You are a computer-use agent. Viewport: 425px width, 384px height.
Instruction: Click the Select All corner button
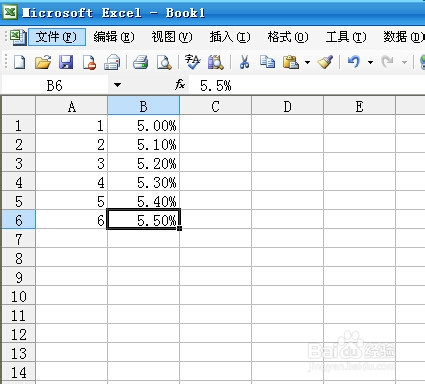19,106
